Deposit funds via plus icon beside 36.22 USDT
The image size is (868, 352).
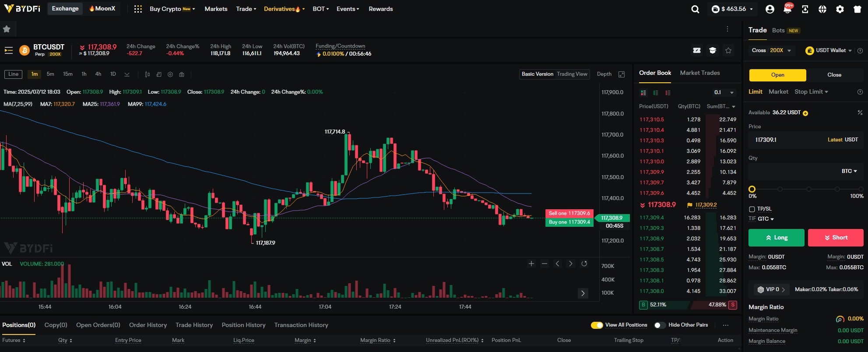805,113
